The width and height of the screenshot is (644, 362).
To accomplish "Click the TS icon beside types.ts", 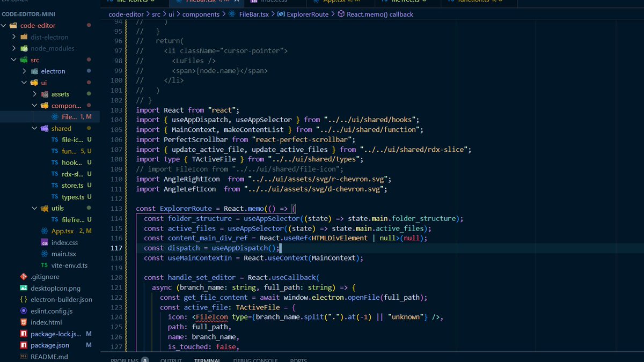I will 55,197.
